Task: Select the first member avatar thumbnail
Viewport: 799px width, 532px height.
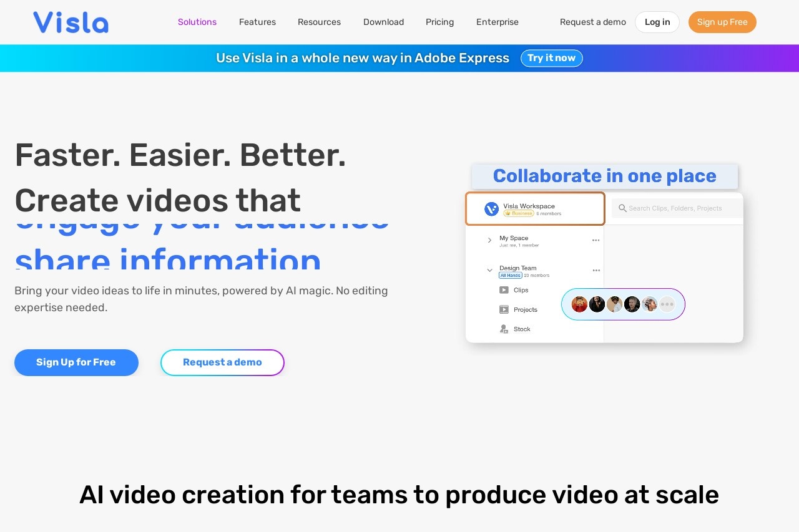Action: (579, 304)
